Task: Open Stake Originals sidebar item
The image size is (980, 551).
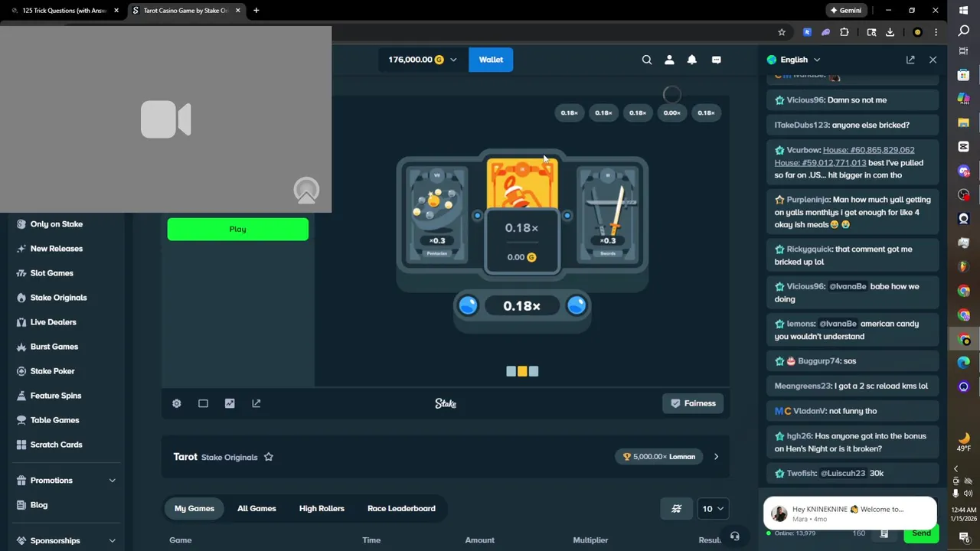Action: click(x=58, y=298)
